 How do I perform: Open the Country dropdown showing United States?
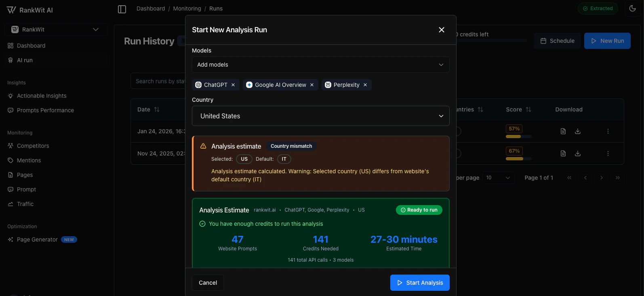pyautogui.click(x=320, y=116)
